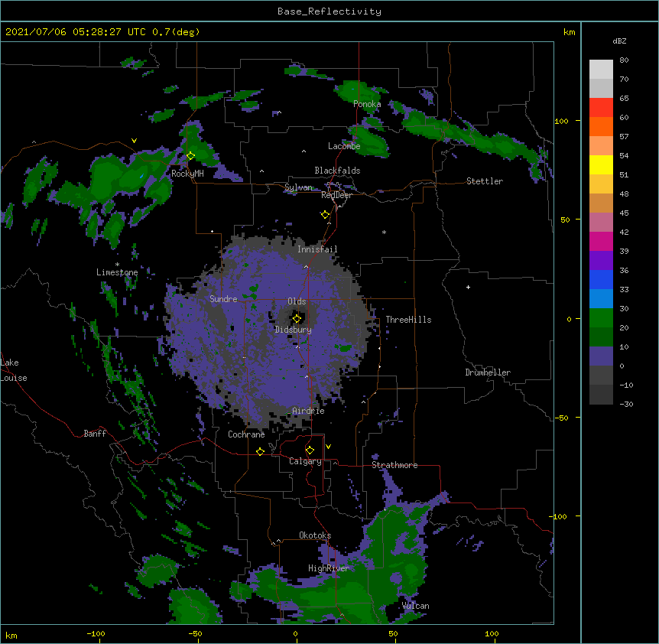Click the white plus marker north of Drumheller
The height and width of the screenshot is (644, 659).
pyautogui.click(x=468, y=287)
